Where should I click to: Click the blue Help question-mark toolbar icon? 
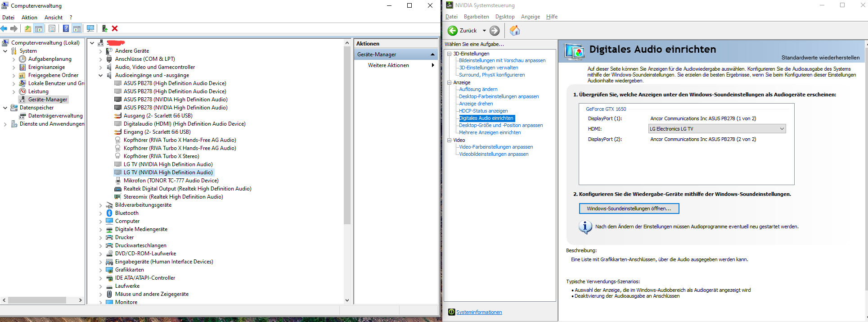[66, 28]
